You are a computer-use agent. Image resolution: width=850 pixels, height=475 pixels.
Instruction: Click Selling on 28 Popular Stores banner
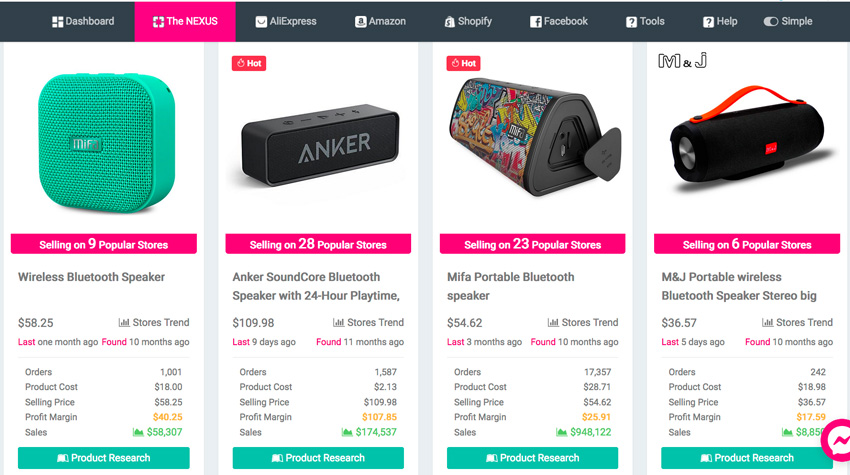point(318,244)
